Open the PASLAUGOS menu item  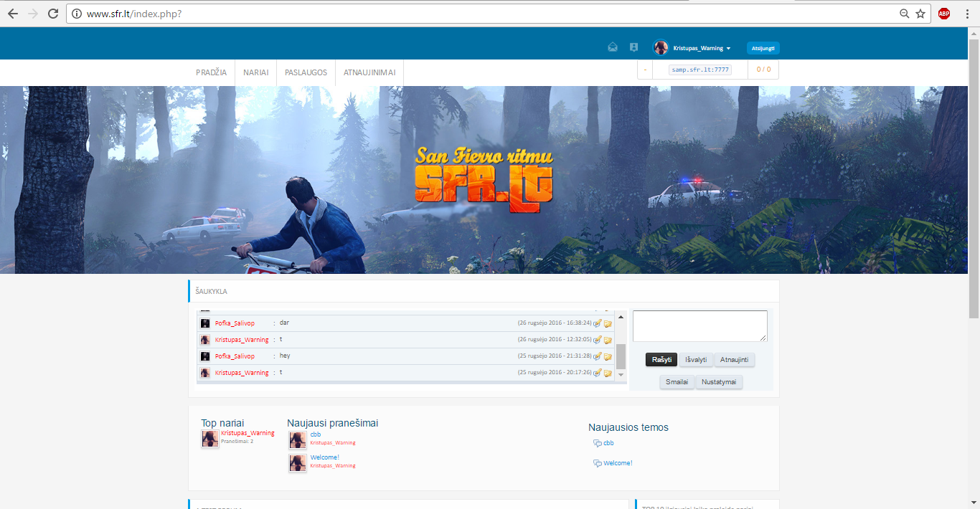(x=306, y=72)
